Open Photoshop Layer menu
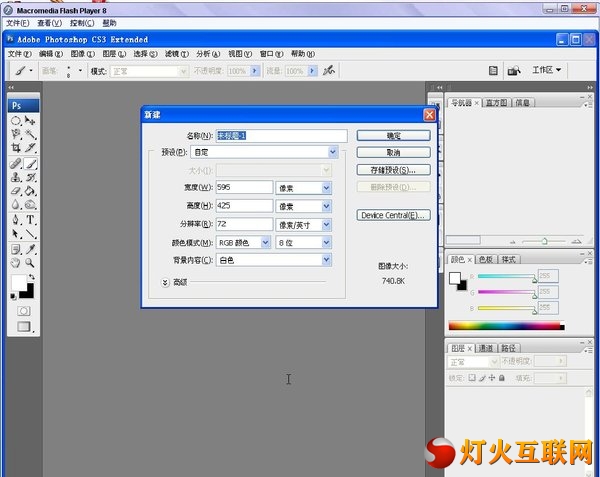The width and height of the screenshot is (600, 477). [x=114, y=54]
